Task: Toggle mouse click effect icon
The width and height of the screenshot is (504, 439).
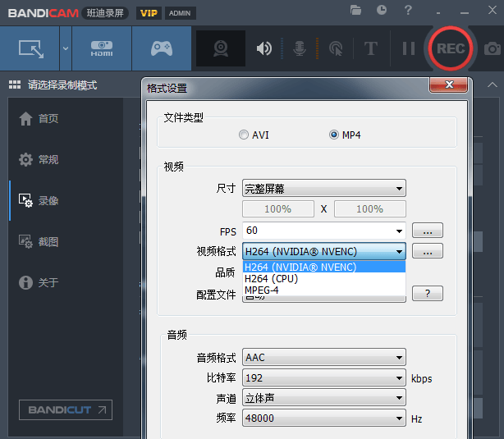Action: point(336,49)
